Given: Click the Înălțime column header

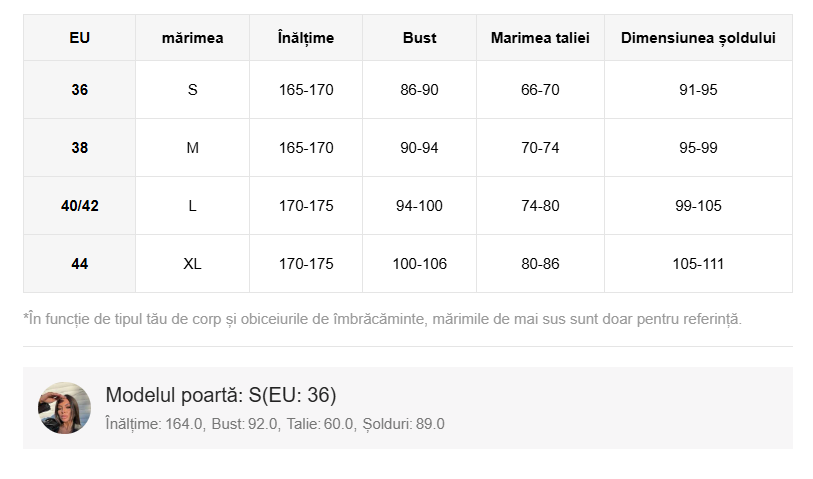Looking at the screenshot, I should [306, 38].
